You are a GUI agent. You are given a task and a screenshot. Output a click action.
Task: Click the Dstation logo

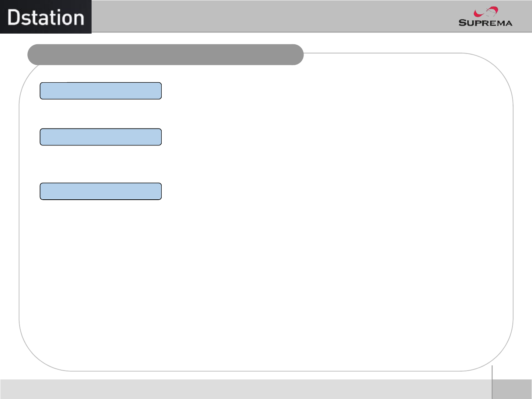click(x=46, y=17)
